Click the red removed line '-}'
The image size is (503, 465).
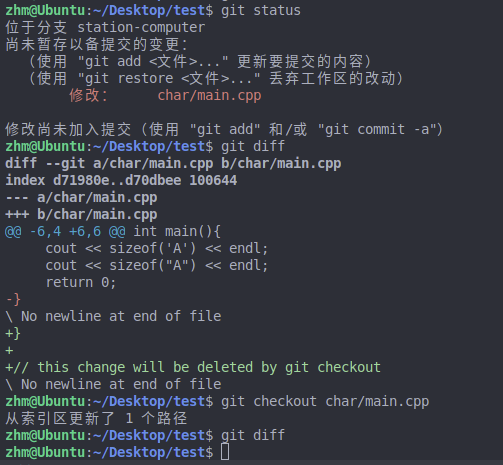click(x=13, y=299)
